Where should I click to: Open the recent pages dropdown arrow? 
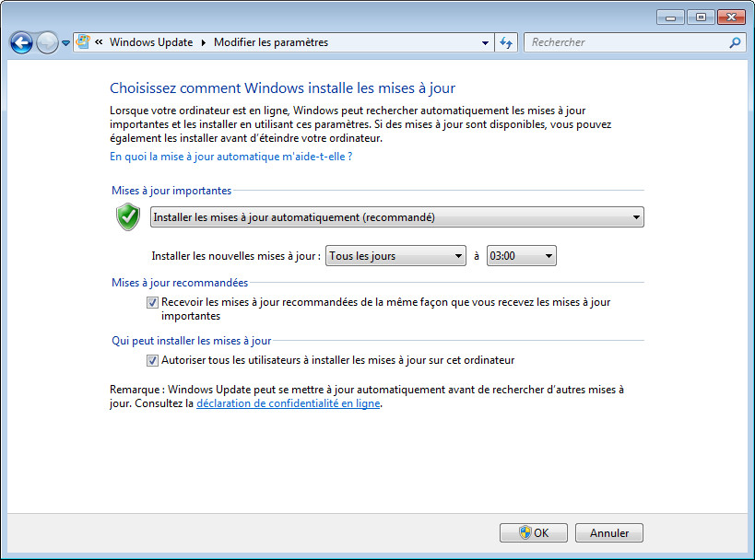tap(66, 42)
